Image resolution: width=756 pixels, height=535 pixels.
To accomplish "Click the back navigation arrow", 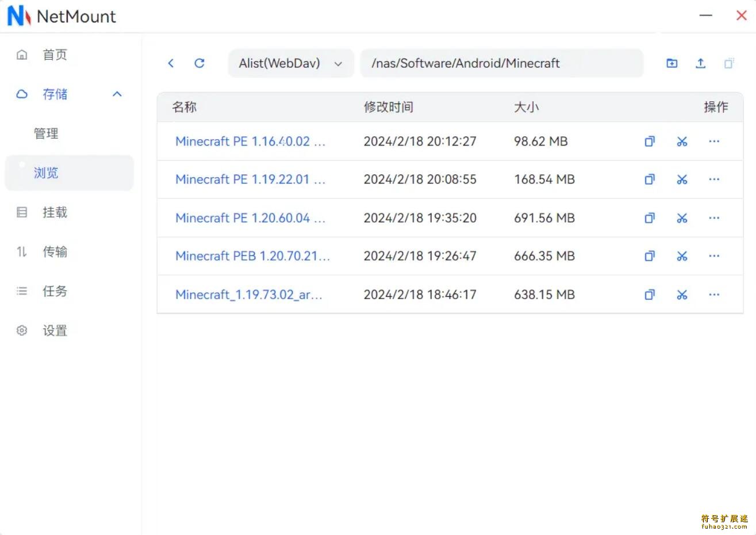I will (170, 63).
